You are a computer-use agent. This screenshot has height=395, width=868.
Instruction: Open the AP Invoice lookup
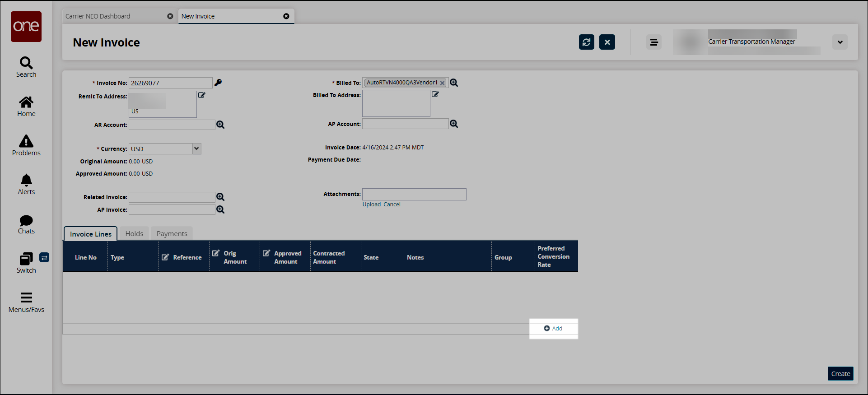[220, 209]
